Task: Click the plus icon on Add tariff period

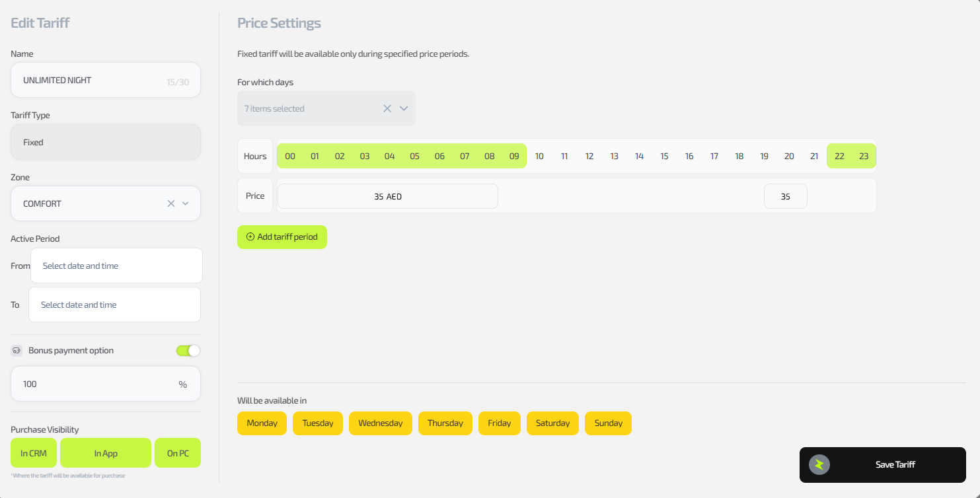Action: (250, 237)
